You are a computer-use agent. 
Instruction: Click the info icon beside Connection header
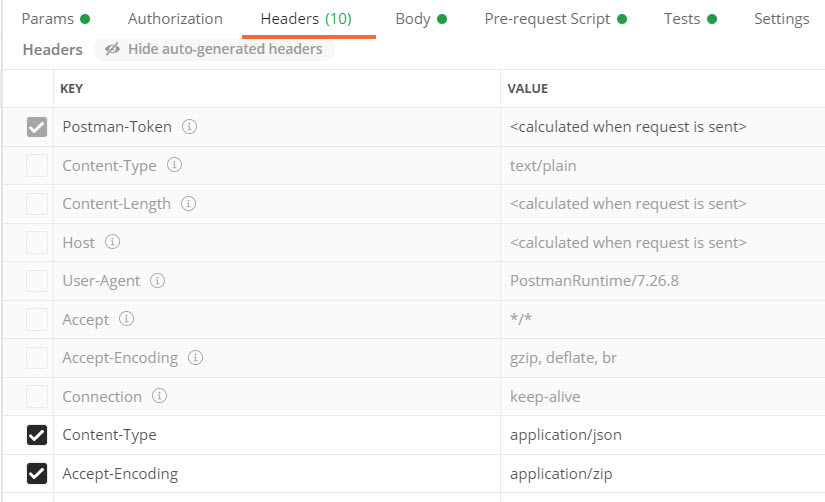(159, 397)
